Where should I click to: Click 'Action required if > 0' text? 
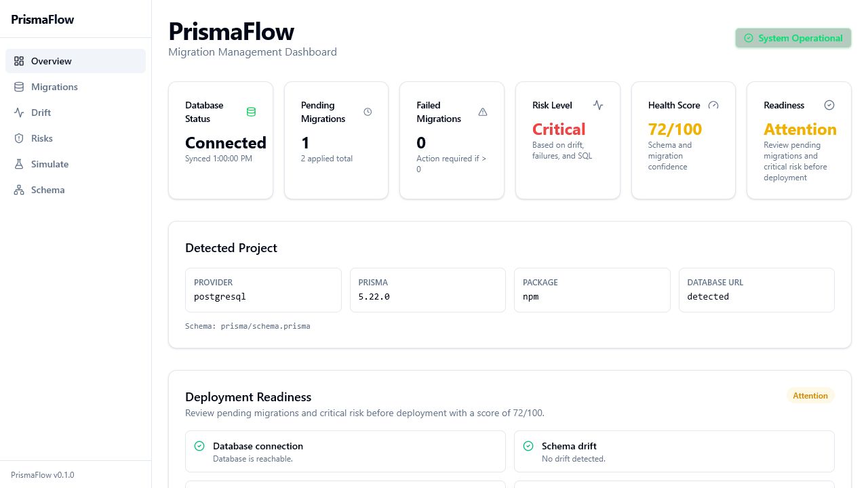(452, 164)
